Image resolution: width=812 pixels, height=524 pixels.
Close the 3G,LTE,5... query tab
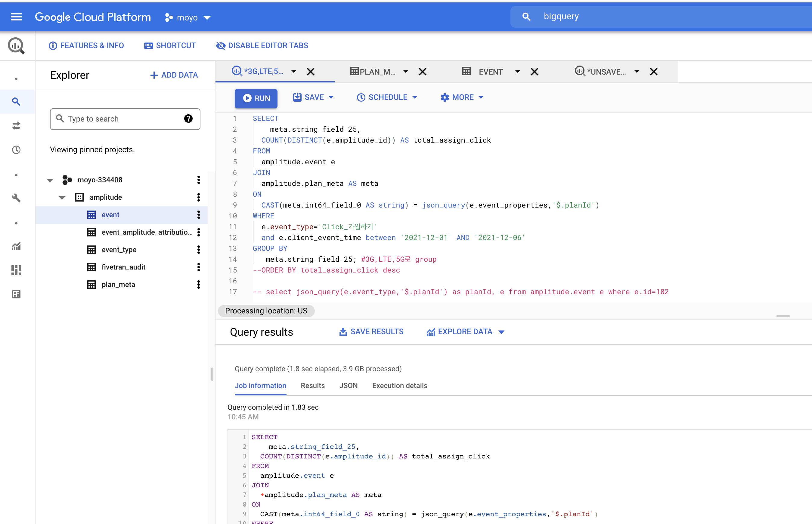point(311,72)
